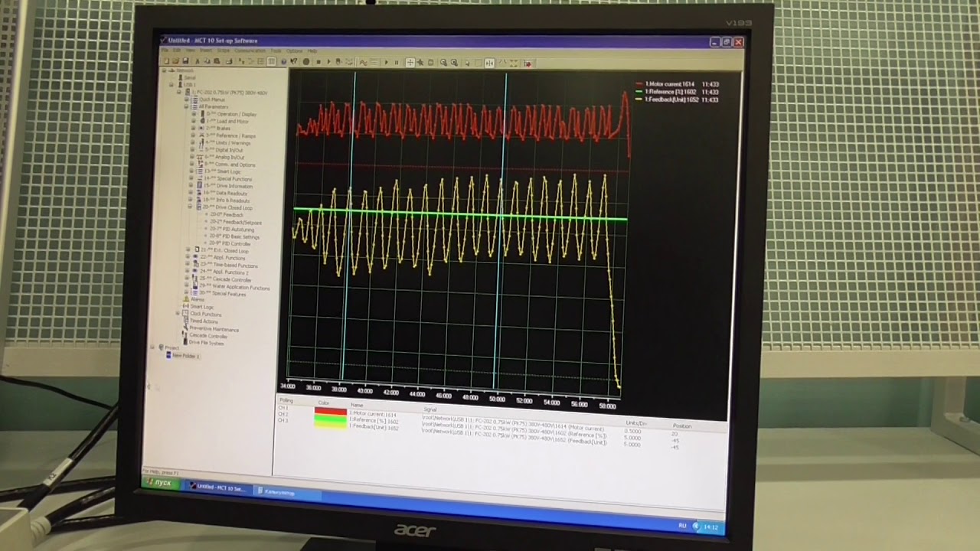
Task: Click the MCT 10 Set-up taskbar button
Action: pyautogui.click(x=218, y=487)
